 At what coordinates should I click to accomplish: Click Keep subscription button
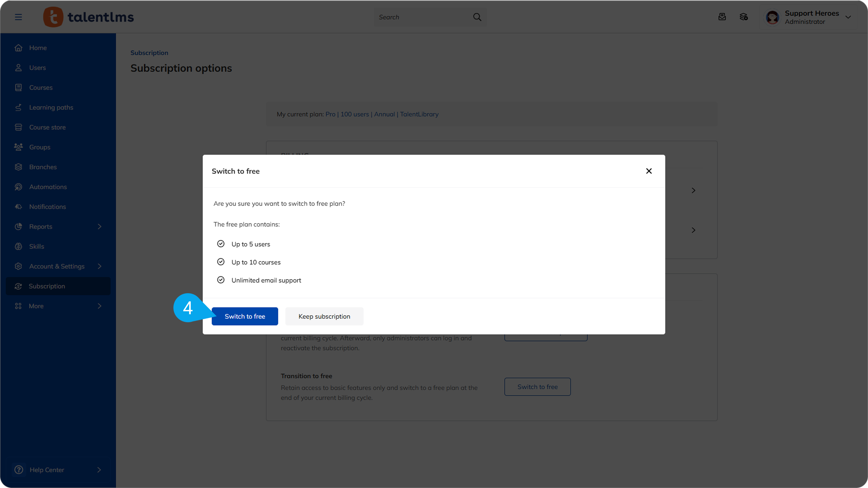coord(324,316)
